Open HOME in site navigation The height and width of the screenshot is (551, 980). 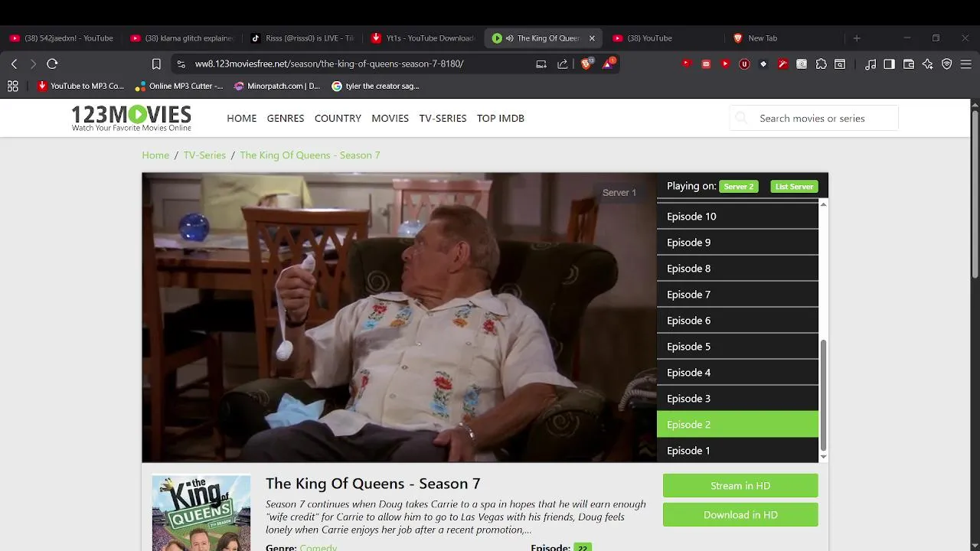coord(242,119)
